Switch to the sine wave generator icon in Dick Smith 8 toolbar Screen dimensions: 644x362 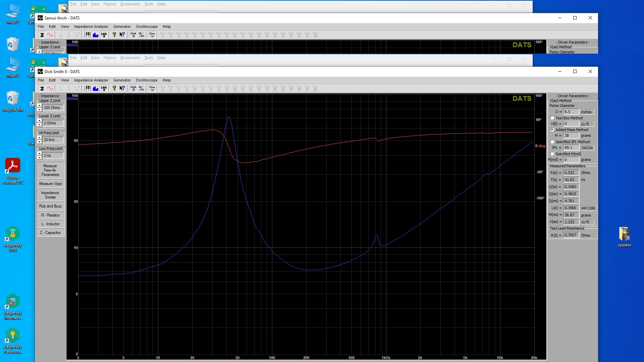[x=50, y=88]
